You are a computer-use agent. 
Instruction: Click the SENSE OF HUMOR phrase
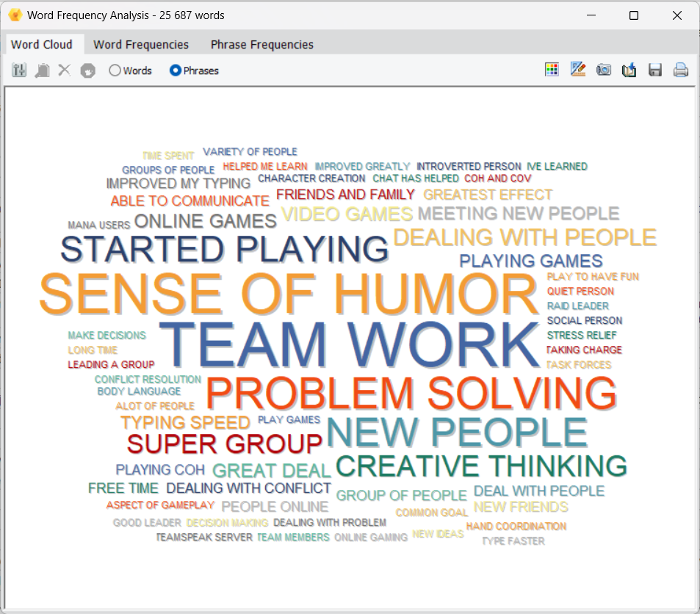289,295
